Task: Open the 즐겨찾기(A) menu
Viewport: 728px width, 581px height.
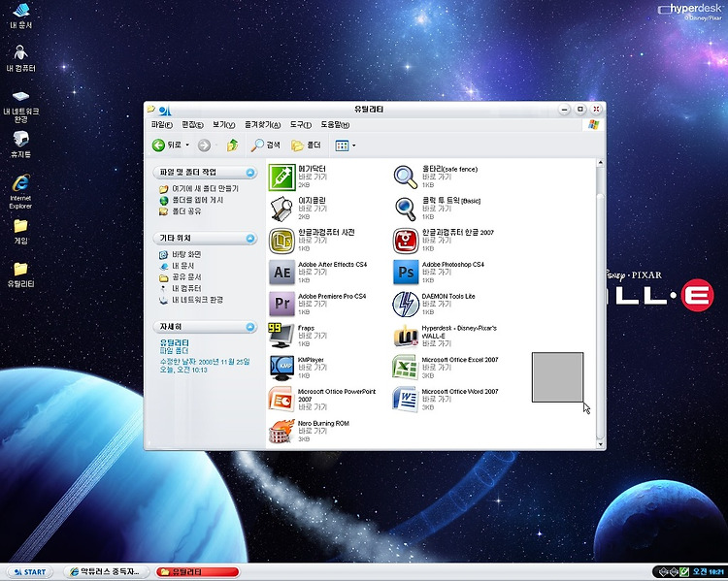Action: [263, 124]
